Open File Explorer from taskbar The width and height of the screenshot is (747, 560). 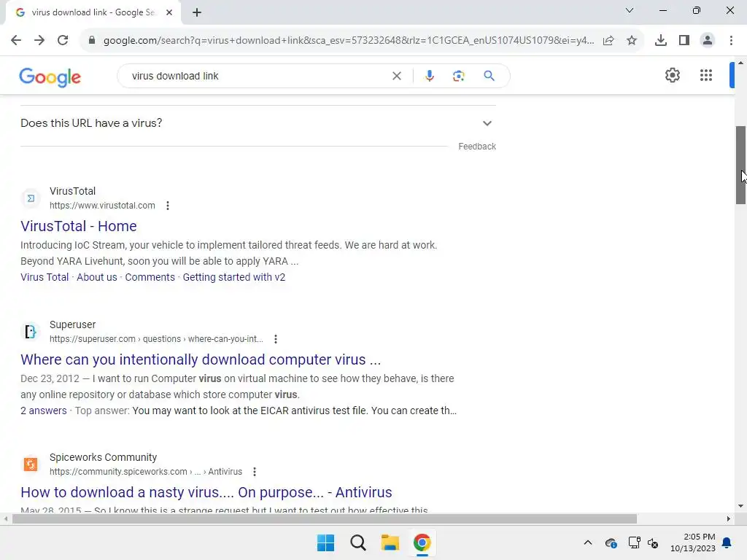(x=390, y=542)
